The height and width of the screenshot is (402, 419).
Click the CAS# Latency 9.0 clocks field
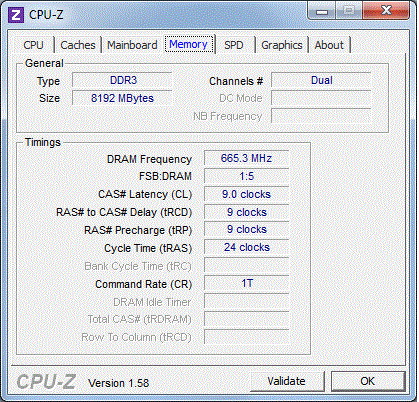247,194
